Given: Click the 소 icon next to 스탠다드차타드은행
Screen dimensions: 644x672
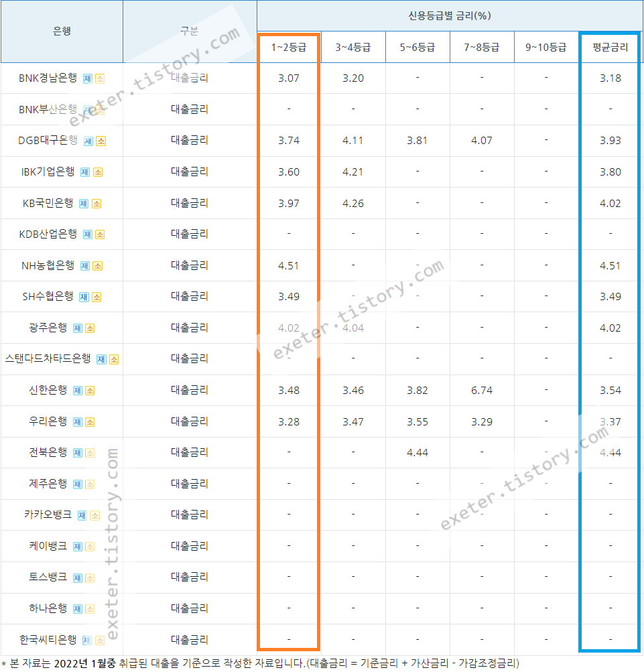Looking at the screenshot, I should (x=114, y=360).
